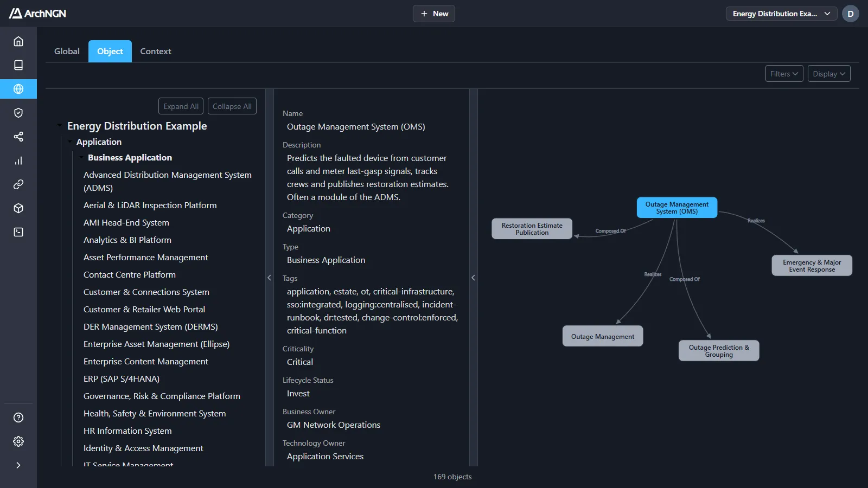This screenshot has width=868, height=488.
Task: Open the Filters dropdown
Action: point(784,74)
